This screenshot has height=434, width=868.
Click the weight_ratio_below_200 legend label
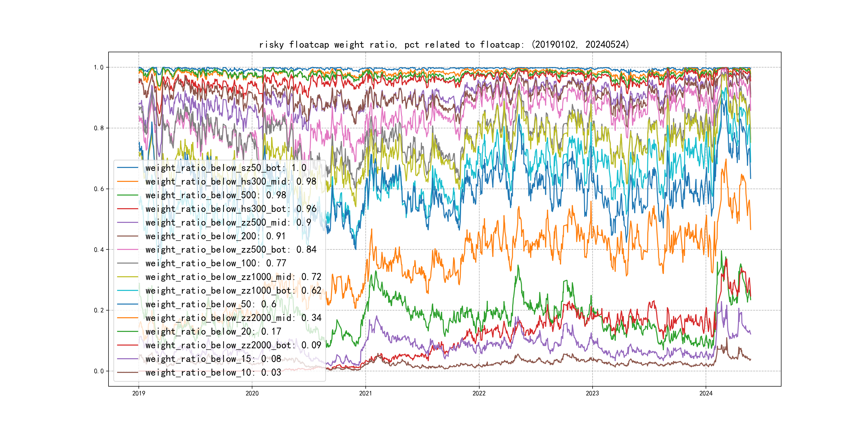click(215, 236)
